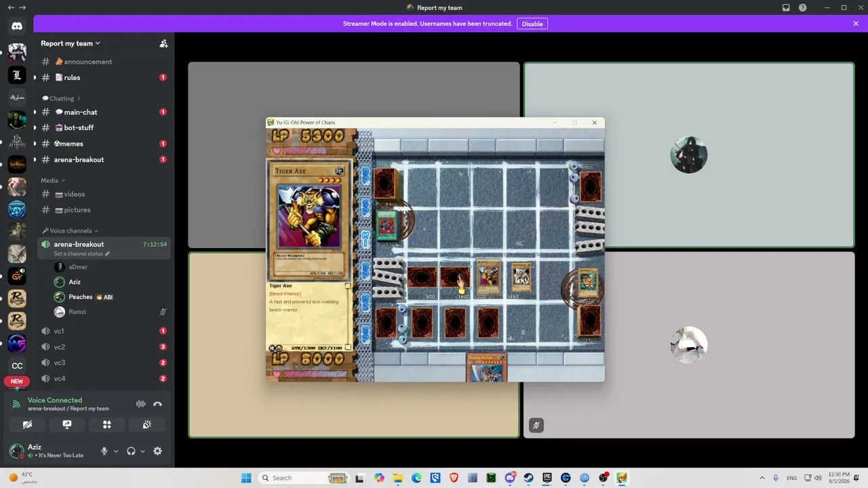Viewport: 868px width, 488px height.
Task: Open the server with the black L icon
Action: click(17, 75)
